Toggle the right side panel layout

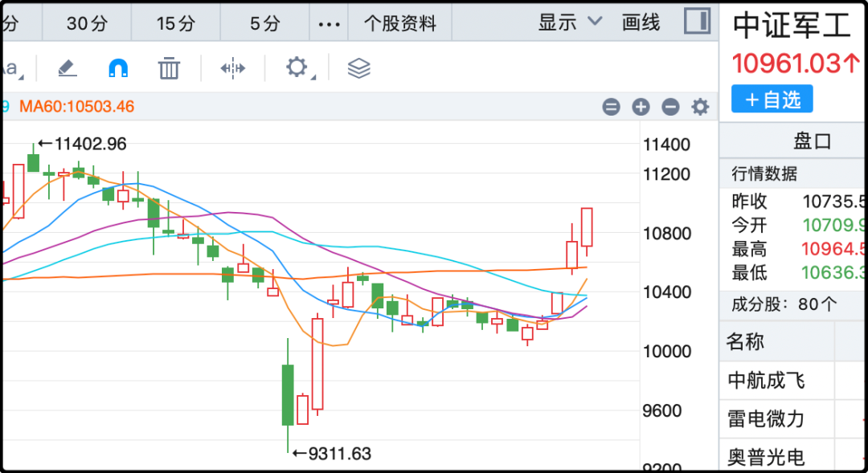click(x=696, y=22)
